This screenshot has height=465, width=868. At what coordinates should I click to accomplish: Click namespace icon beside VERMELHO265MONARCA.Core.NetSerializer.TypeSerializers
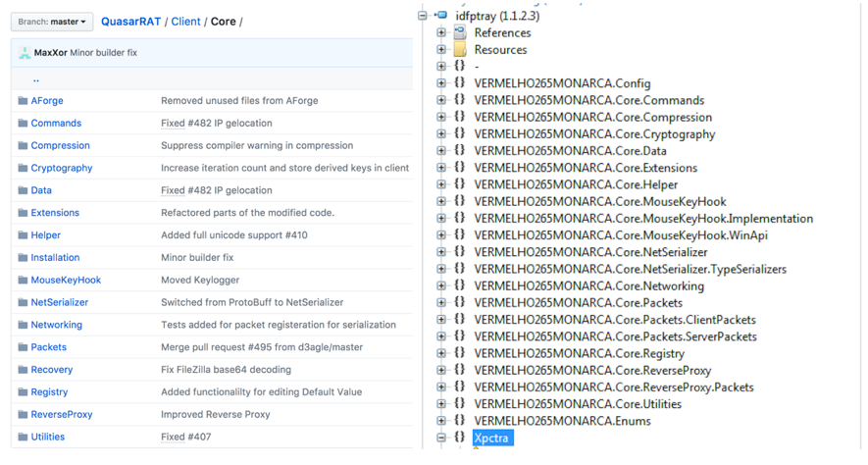pos(459,269)
